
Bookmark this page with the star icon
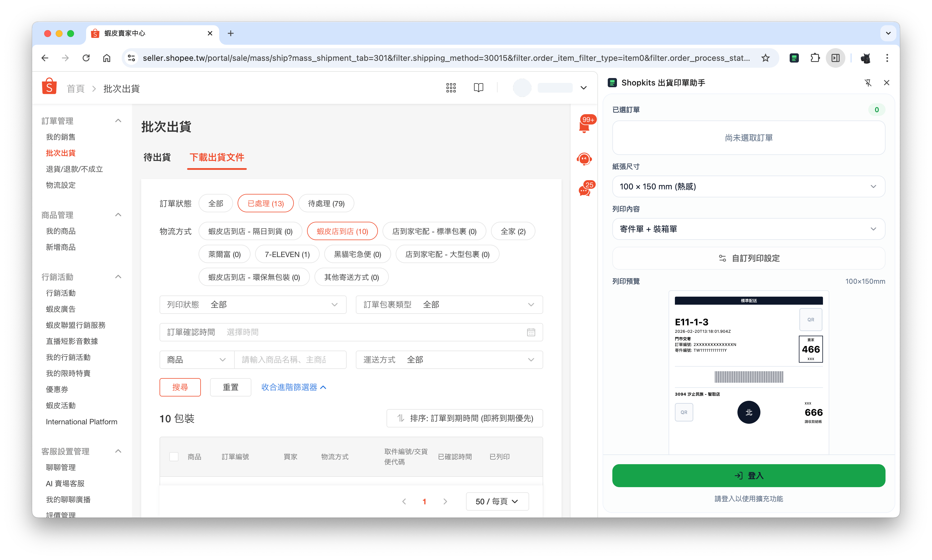[x=765, y=58]
